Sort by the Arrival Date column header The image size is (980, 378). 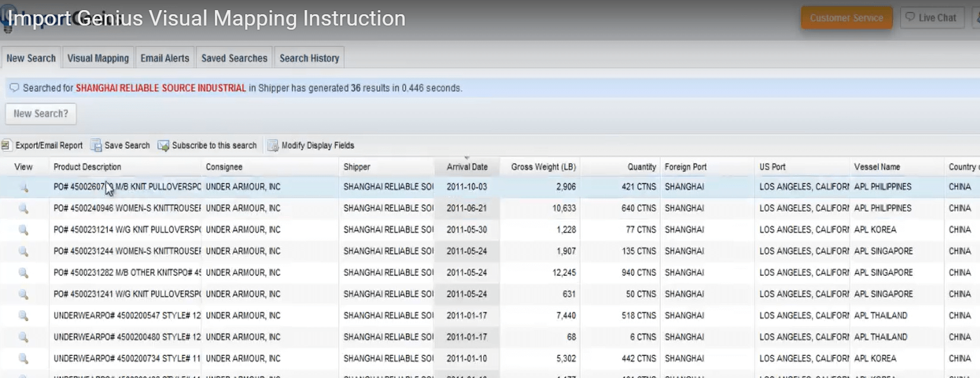[467, 167]
